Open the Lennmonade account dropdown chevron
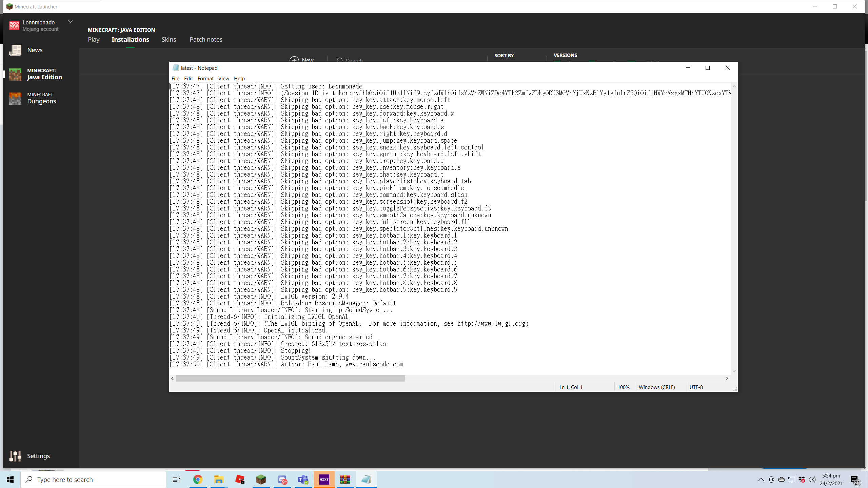 tap(70, 22)
